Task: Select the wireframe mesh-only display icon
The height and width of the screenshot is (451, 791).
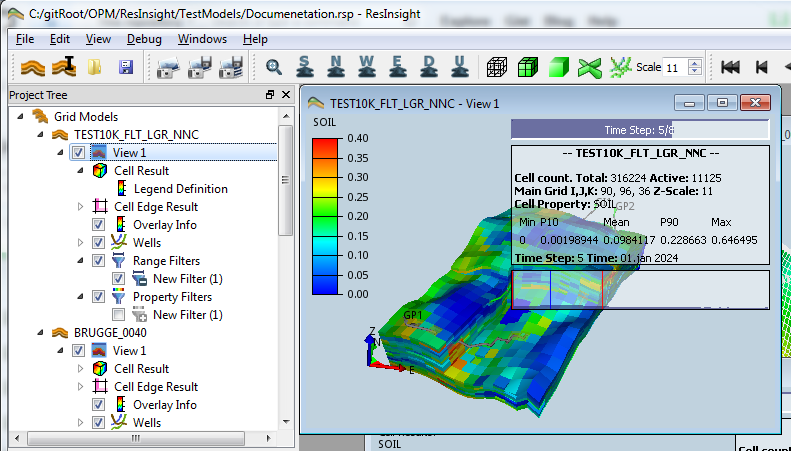Action: click(x=496, y=67)
